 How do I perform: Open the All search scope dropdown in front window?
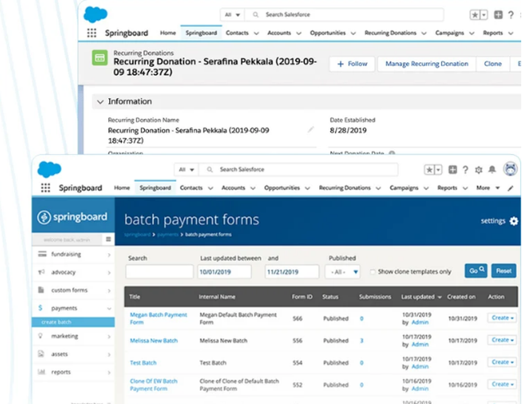[x=186, y=170]
